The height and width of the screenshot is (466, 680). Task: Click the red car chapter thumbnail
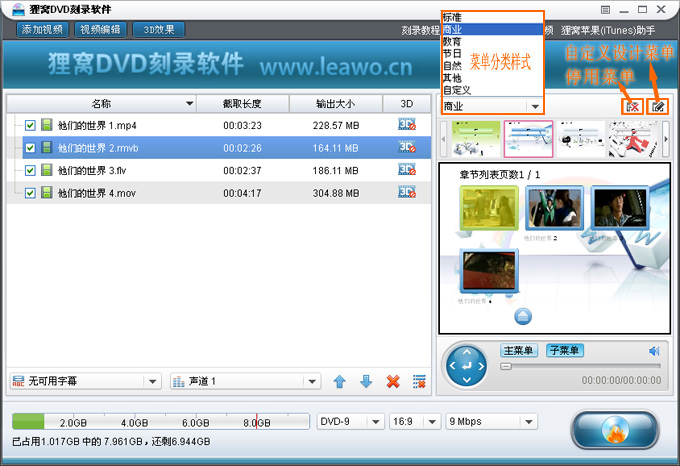point(489,271)
